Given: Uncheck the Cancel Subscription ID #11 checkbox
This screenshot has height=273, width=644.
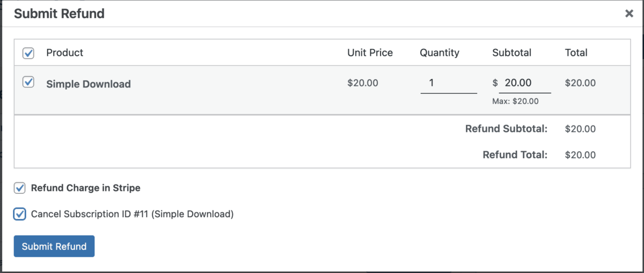Looking at the screenshot, I should point(20,214).
